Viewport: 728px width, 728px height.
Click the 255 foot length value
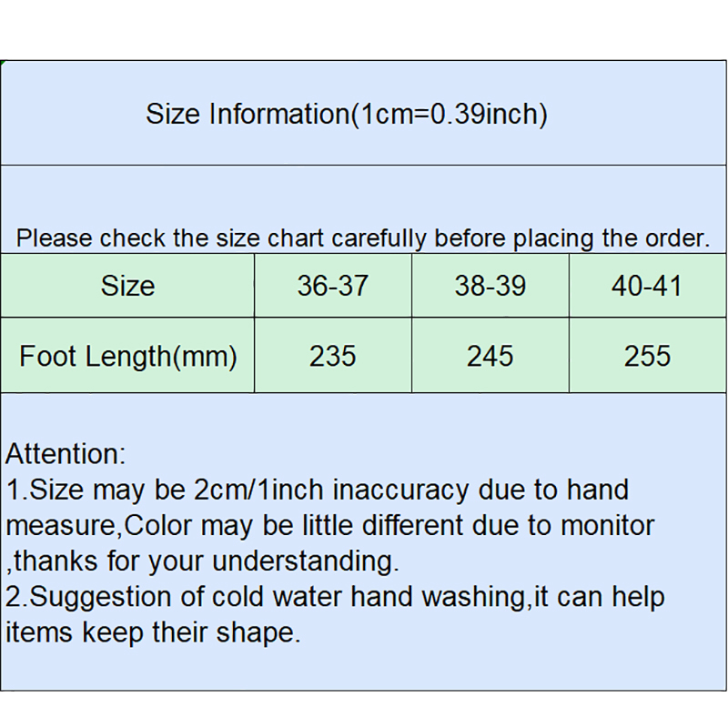click(x=647, y=356)
